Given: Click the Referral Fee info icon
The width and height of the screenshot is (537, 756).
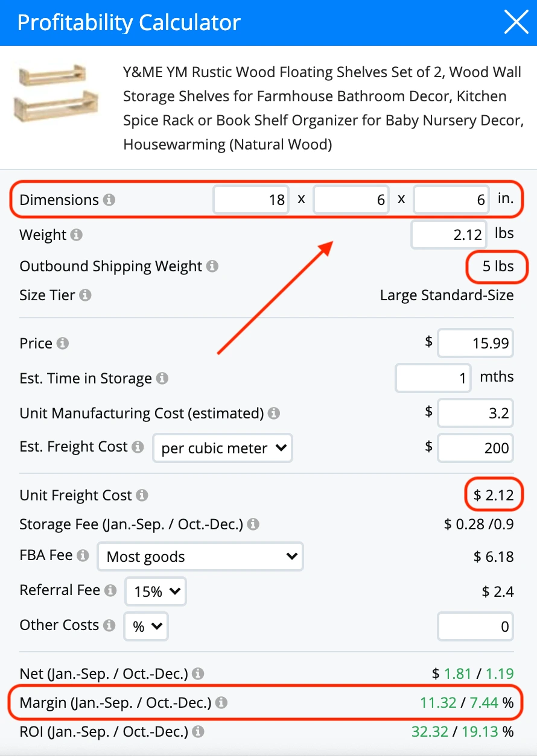Looking at the screenshot, I should point(112,591).
